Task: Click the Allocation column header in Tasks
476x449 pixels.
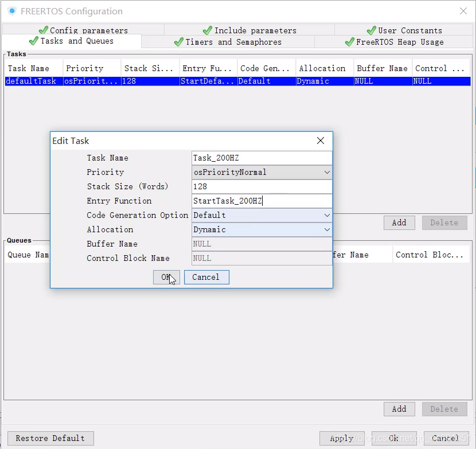Action: 325,68
